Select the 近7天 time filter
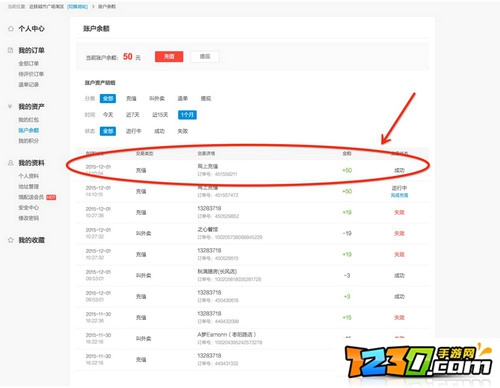Image resolution: width=500 pixels, height=388 pixels. click(x=133, y=115)
